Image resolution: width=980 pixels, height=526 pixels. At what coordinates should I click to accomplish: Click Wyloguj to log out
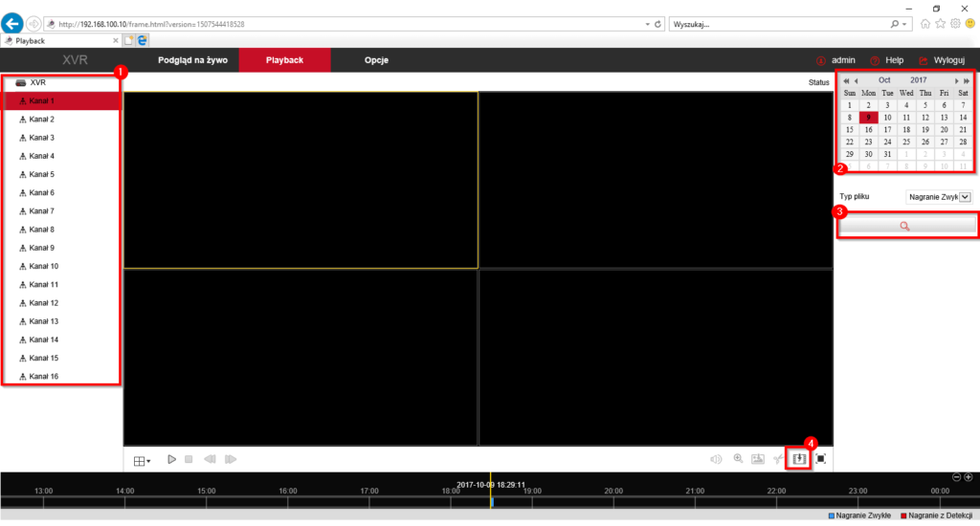[941, 60]
